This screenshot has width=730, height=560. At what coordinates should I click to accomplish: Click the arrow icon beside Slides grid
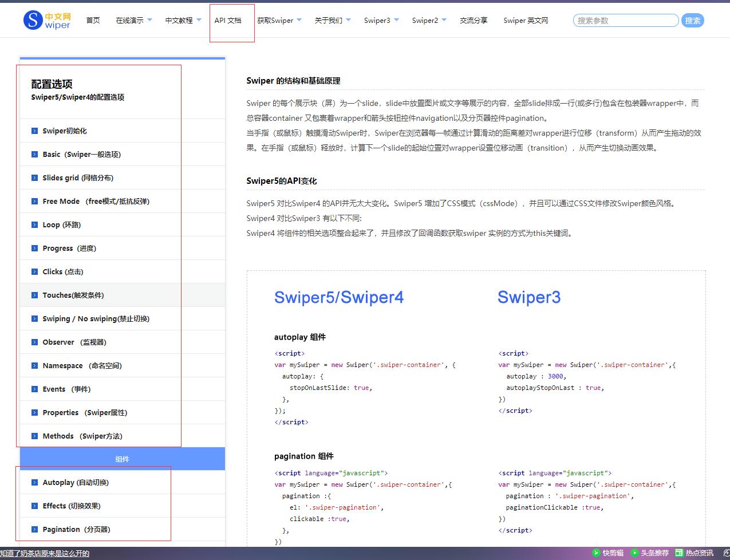point(35,178)
